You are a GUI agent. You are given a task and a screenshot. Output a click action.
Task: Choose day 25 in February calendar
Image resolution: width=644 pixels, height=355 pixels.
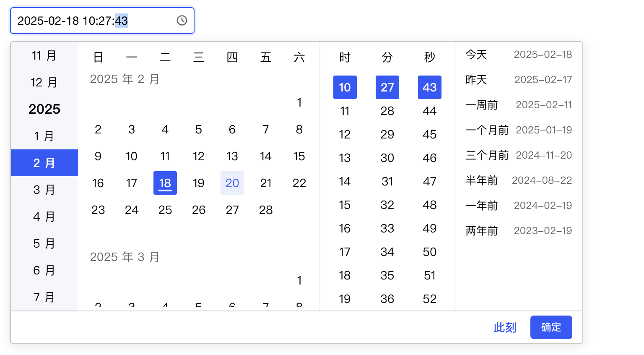coord(165,210)
